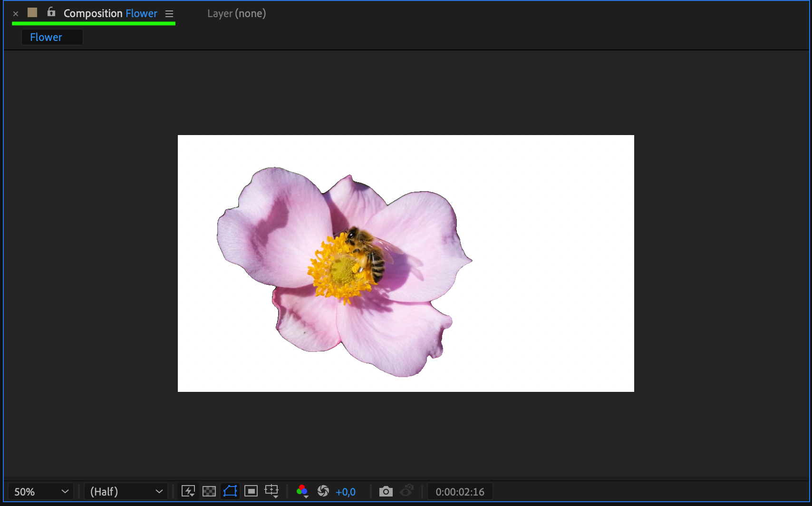The width and height of the screenshot is (812, 506).
Task: Click the Flower breadcrumb button
Action: click(46, 37)
